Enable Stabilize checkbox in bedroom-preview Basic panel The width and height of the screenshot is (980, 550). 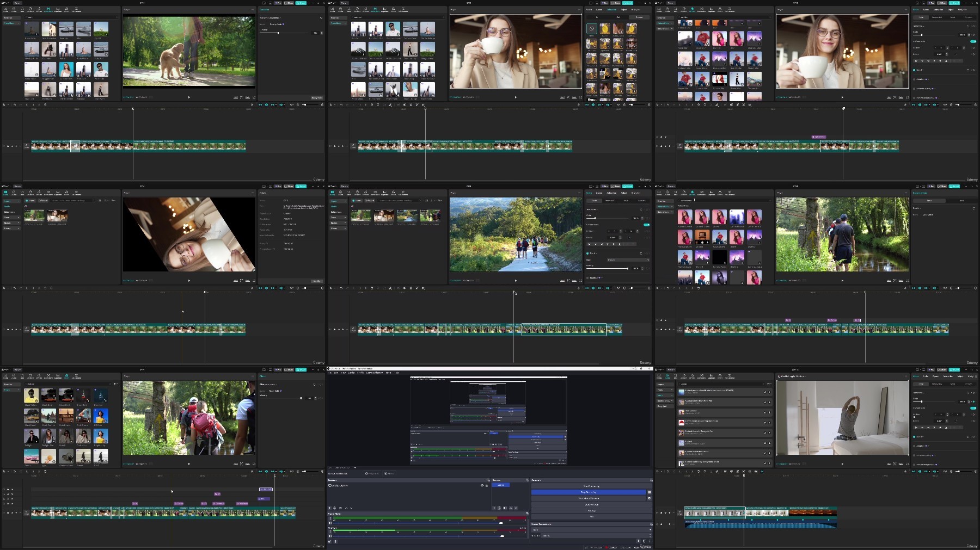pos(914,446)
